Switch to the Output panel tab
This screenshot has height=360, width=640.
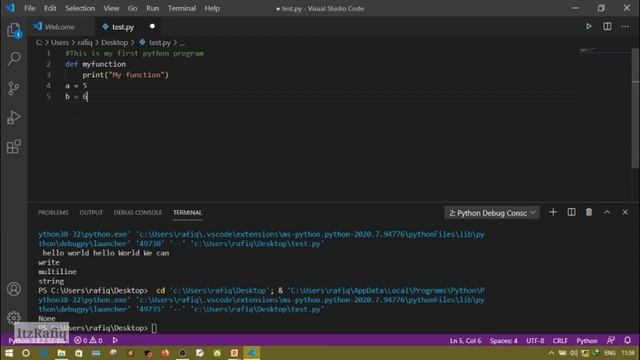click(91, 212)
